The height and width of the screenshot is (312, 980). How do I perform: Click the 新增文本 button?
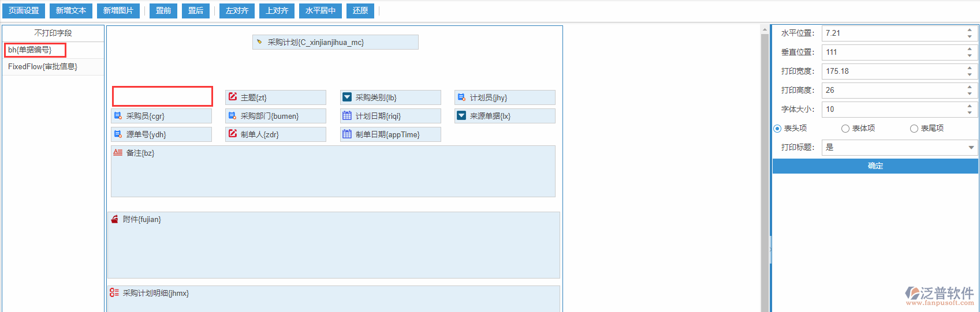71,10
